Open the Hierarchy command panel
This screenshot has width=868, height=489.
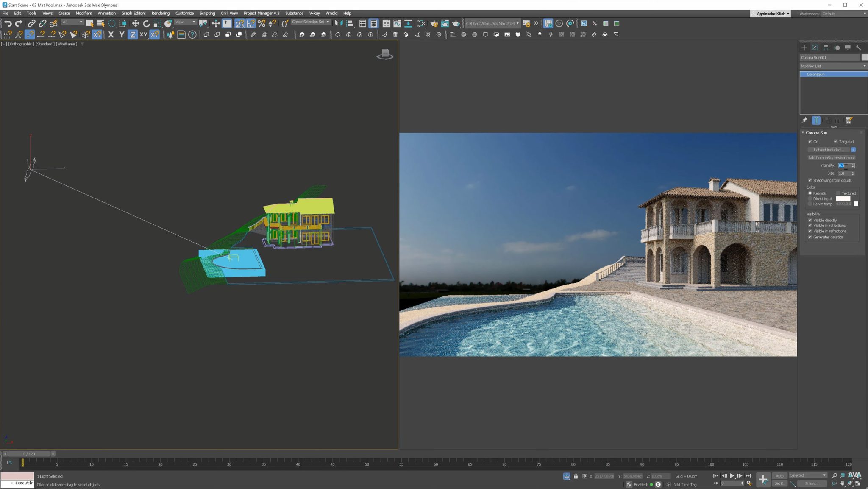(826, 48)
